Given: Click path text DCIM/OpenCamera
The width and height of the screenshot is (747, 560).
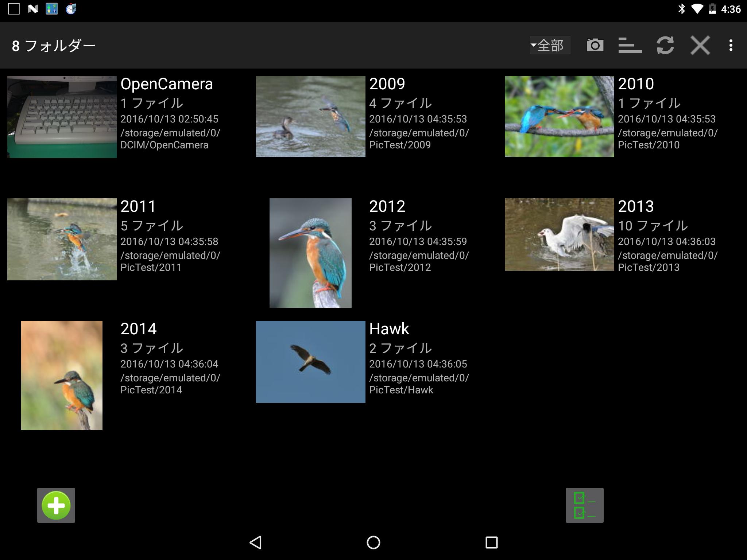Looking at the screenshot, I should coord(165,145).
